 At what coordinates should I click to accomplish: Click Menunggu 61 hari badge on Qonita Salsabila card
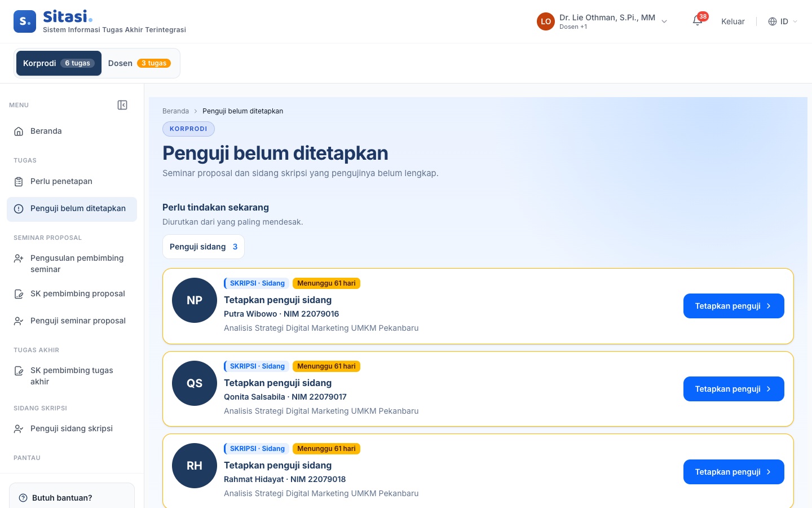coord(326,366)
